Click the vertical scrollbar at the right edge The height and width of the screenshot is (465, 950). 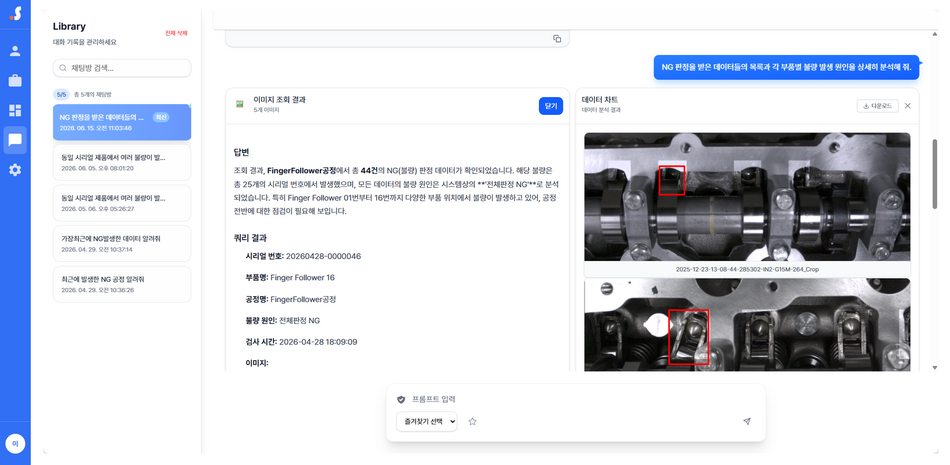(935, 174)
